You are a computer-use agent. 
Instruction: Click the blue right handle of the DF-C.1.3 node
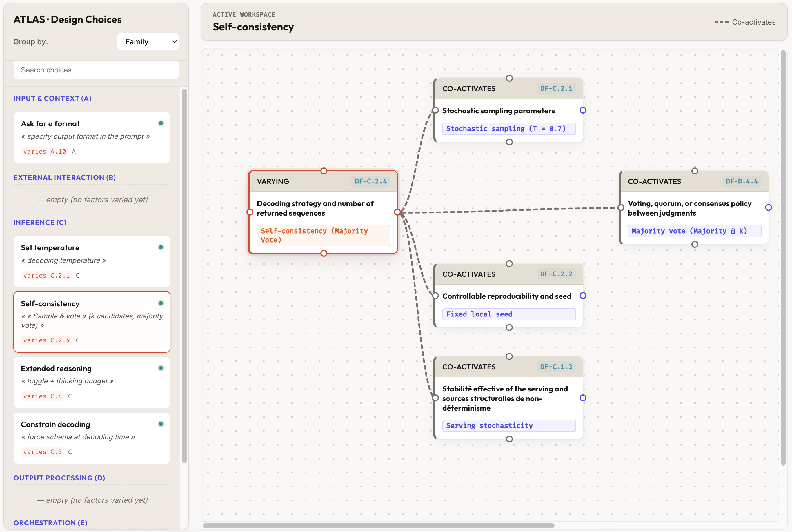point(583,398)
